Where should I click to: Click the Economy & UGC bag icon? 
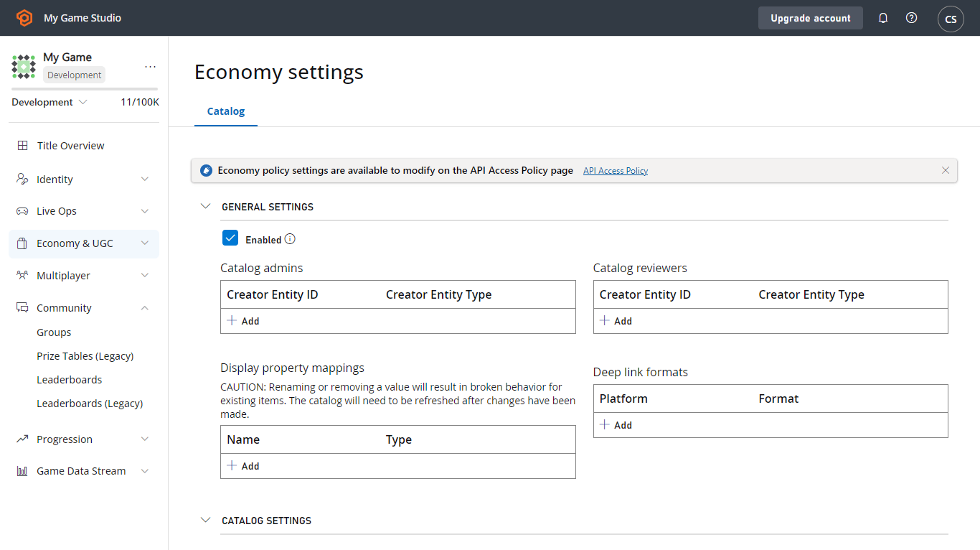tap(22, 243)
